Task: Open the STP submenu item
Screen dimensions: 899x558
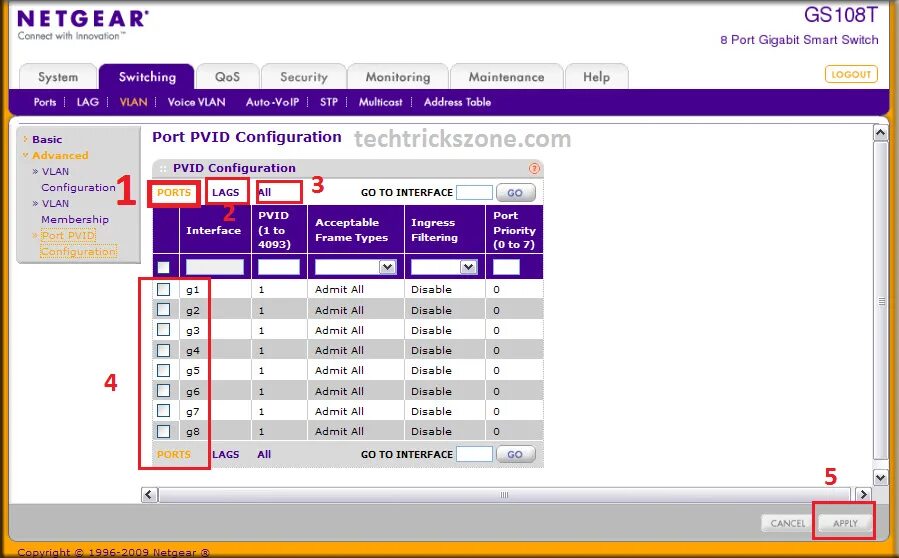Action: [x=329, y=102]
